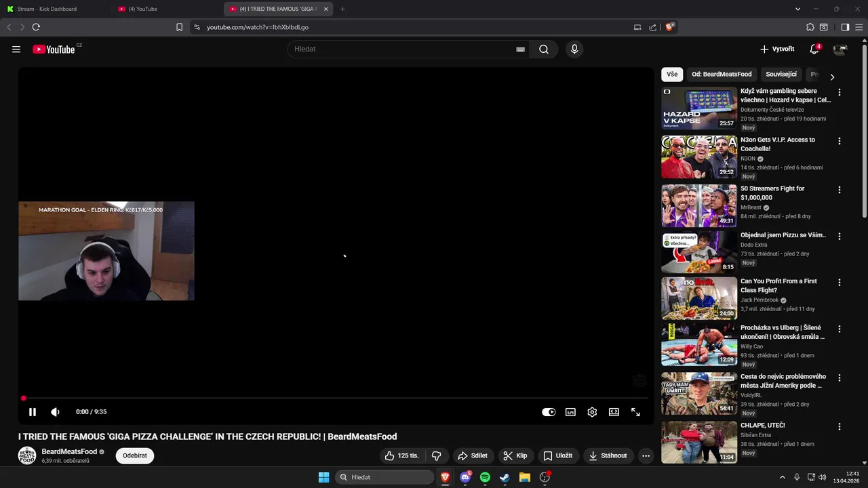Open the browser extensions puzzle icon

[810, 27]
